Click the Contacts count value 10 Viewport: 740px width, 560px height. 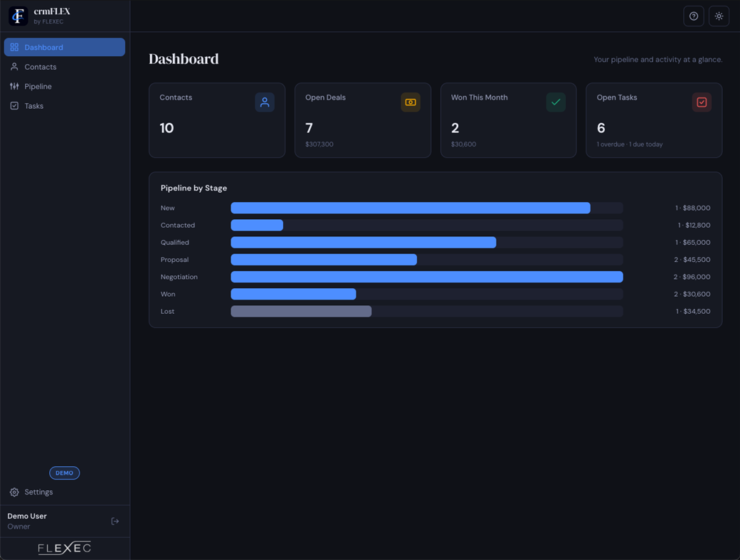[x=166, y=128]
